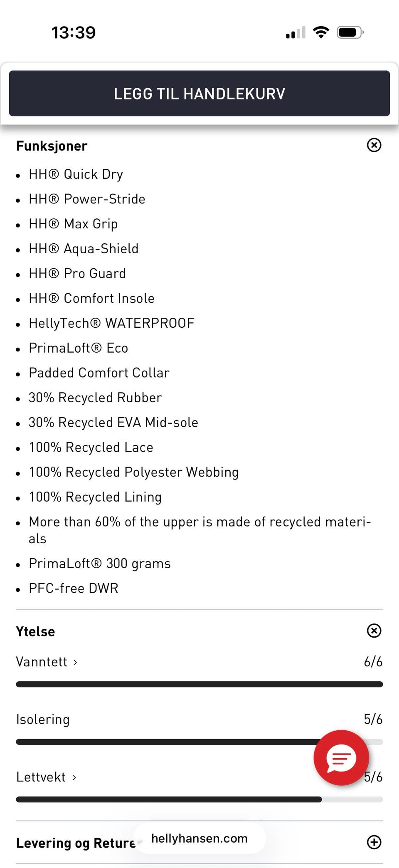The width and height of the screenshot is (399, 868).
Task: Tap the Legg til handlekurv button
Action: (x=199, y=94)
